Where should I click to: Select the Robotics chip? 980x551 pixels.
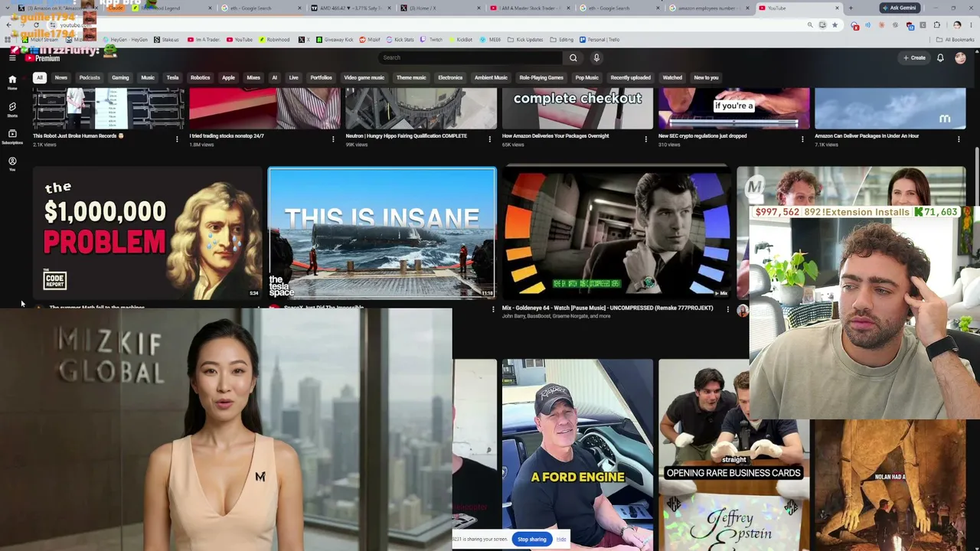tap(200, 77)
